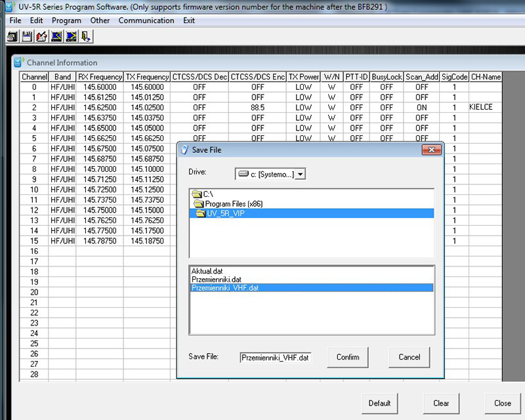Close the Save File dialog with X
This screenshot has height=420, width=525.
tap(432, 150)
